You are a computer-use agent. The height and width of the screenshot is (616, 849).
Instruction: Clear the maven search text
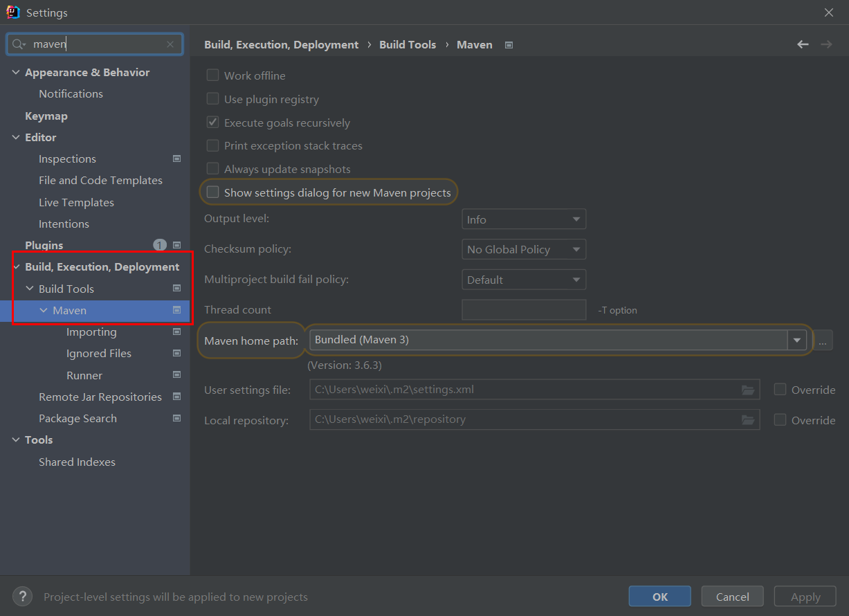[170, 44]
